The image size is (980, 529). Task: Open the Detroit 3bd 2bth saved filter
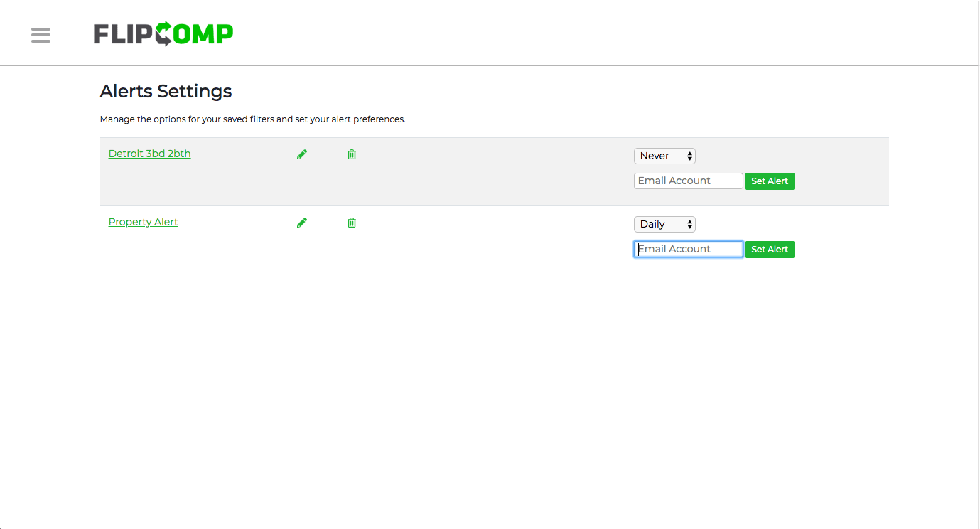[x=149, y=154]
